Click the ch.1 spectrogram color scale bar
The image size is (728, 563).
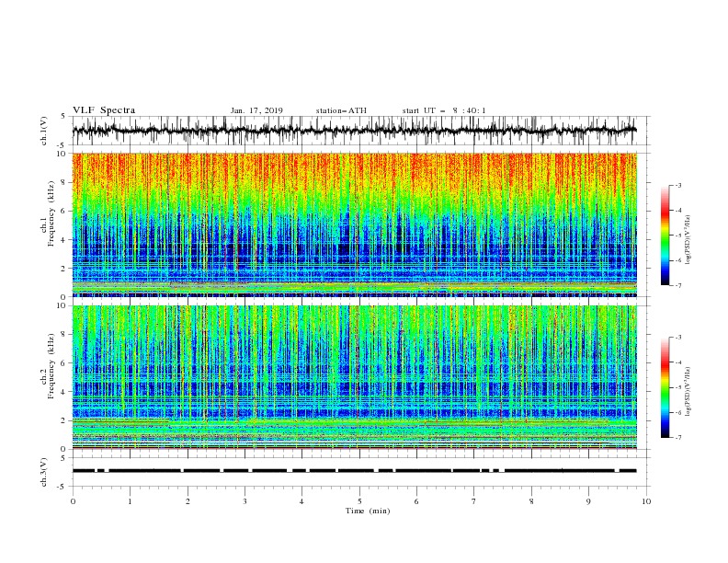[x=665, y=236]
